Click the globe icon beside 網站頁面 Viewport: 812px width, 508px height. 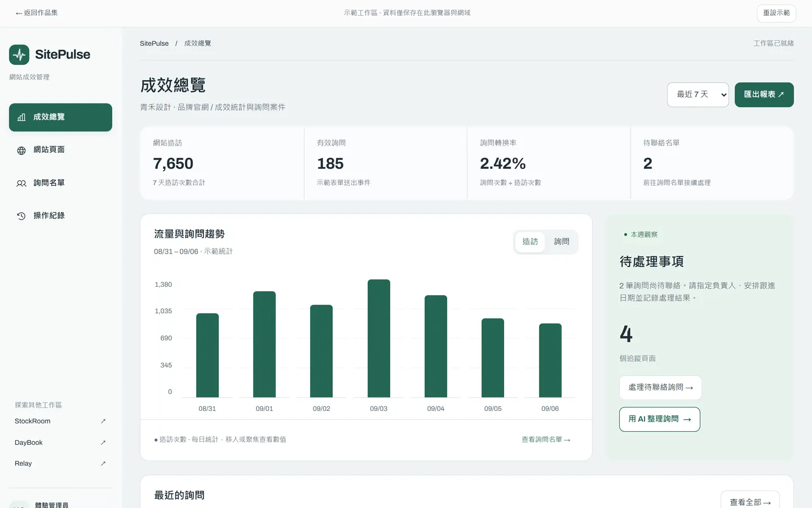[x=21, y=150]
